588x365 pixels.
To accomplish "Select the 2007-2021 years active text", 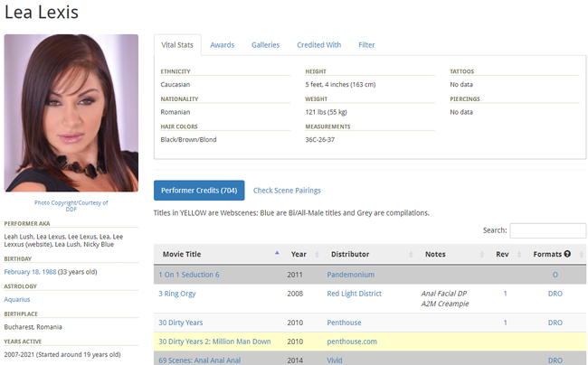I will (62, 354).
